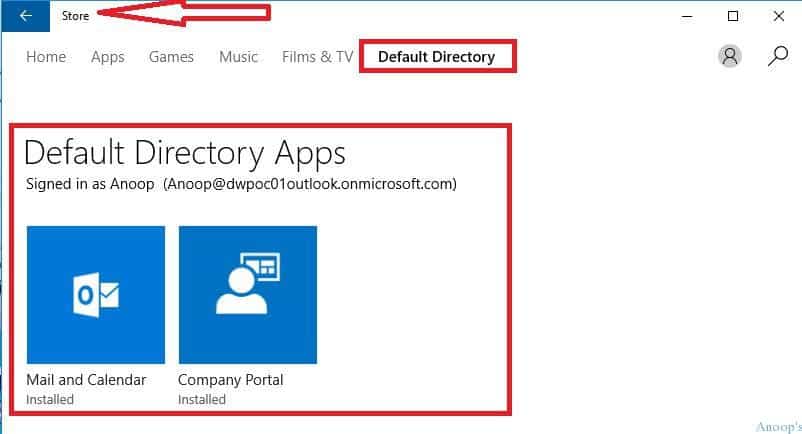The image size is (802, 434).
Task: Go back with the Store back arrow
Action: point(26,16)
